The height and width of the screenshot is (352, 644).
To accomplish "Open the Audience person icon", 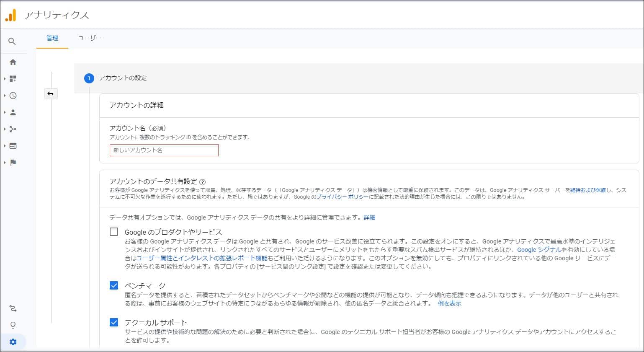I will click(13, 112).
